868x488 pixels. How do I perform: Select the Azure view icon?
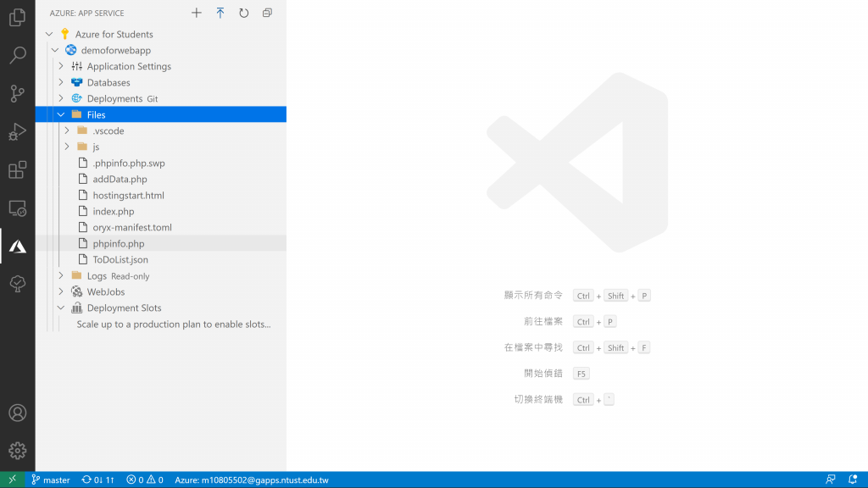[x=17, y=247]
